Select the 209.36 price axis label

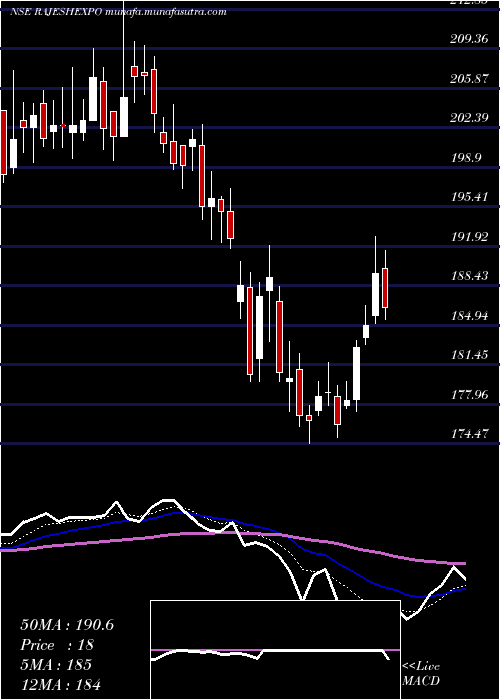click(x=469, y=39)
